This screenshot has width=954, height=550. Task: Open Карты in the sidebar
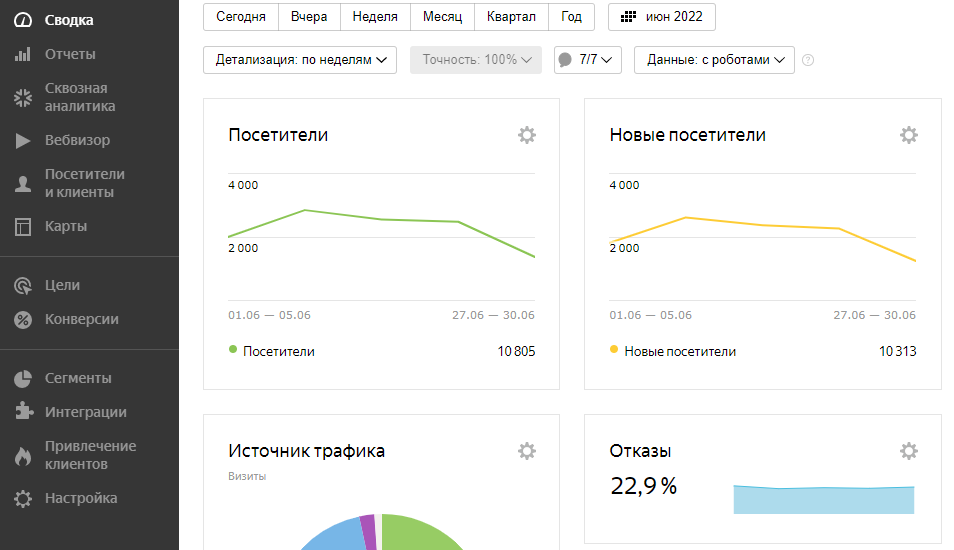(66, 226)
